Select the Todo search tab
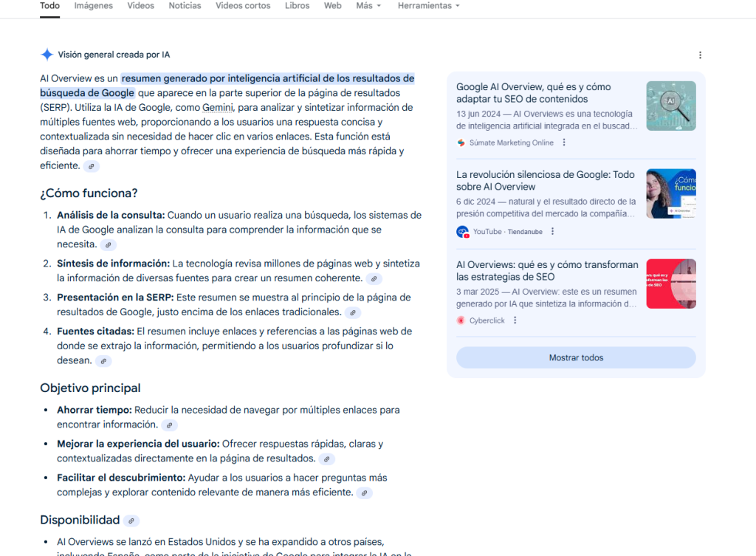Viewport: 756px width, 556px height. click(x=49, y=6)
